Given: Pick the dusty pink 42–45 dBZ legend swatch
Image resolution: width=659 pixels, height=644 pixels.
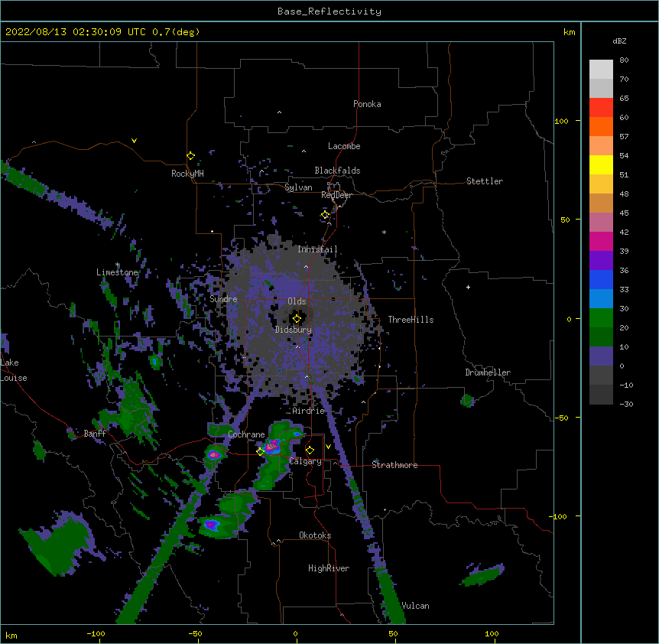Looking at the screenshot, I should [601, 222].
